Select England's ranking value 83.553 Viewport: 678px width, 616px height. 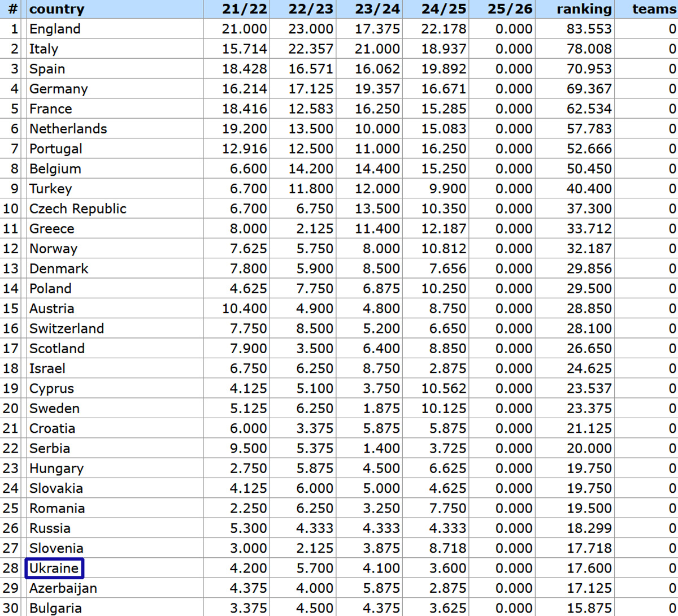(589, 29)
